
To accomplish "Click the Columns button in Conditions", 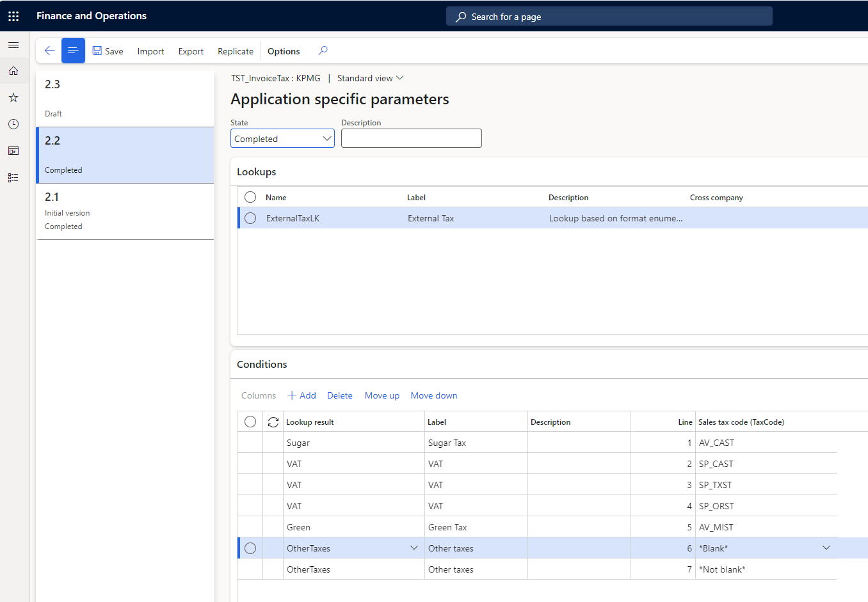I will (x=259, y=395).
